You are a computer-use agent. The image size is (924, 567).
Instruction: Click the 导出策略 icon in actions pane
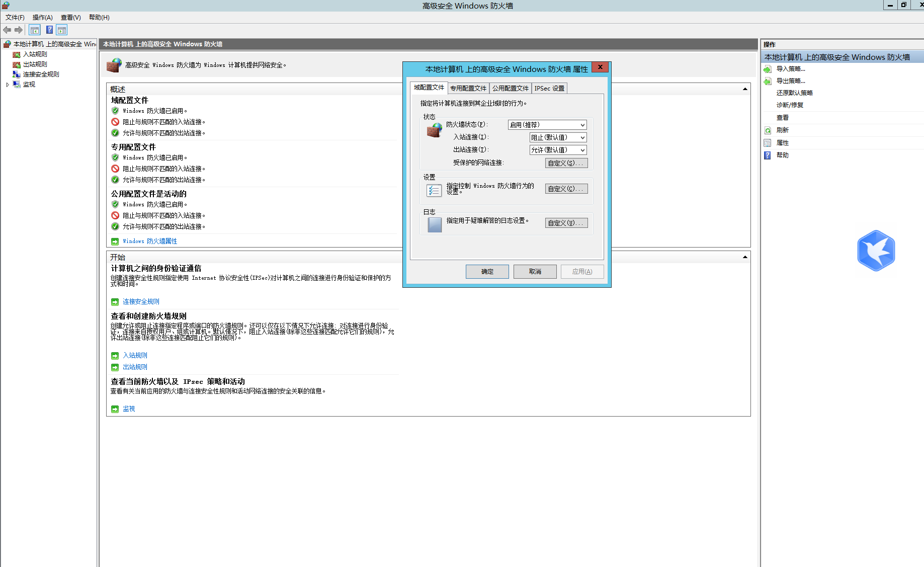(768, 81)
